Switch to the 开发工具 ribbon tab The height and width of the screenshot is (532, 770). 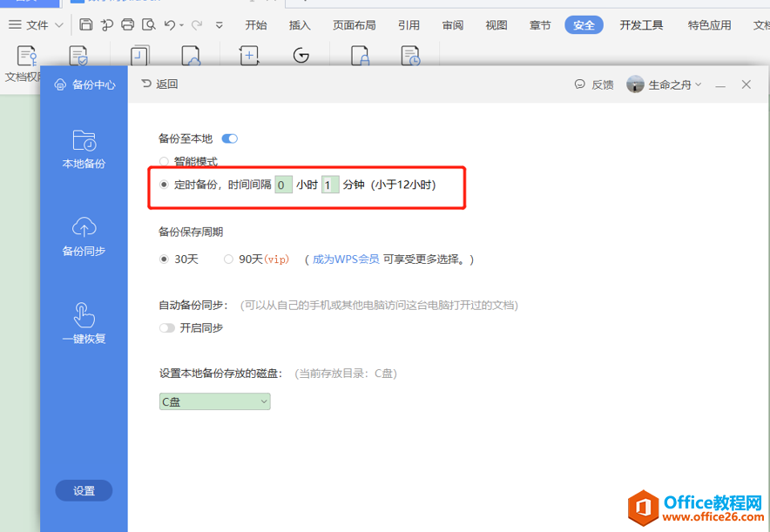point(641,25)
